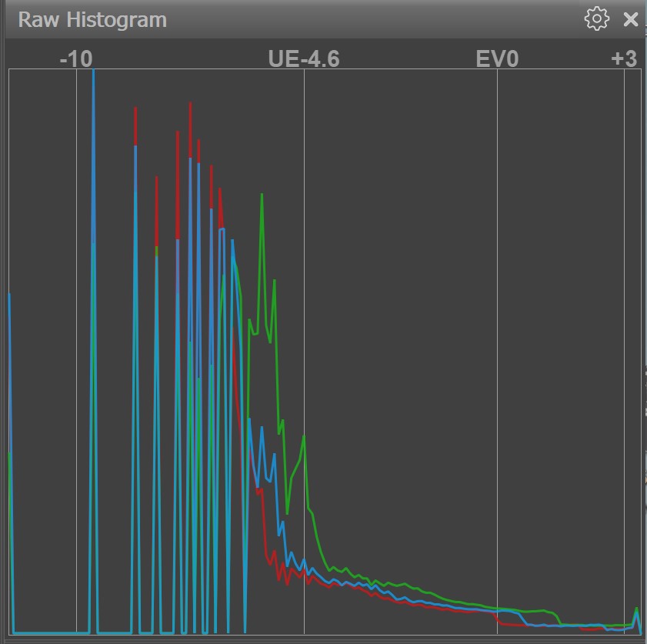Select the UE-4.6 underexposure label
This screenshot has height=644, width=647.
point(304,58)
